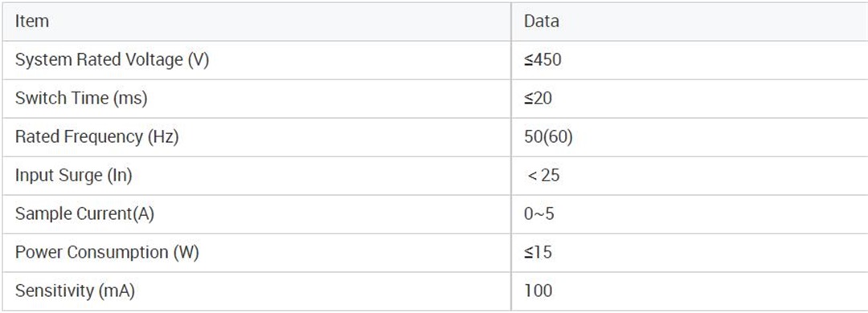This screenshot has height=313, width=868.
Task: Click the Sensitivity (mA) label
Action: (75, 291)
